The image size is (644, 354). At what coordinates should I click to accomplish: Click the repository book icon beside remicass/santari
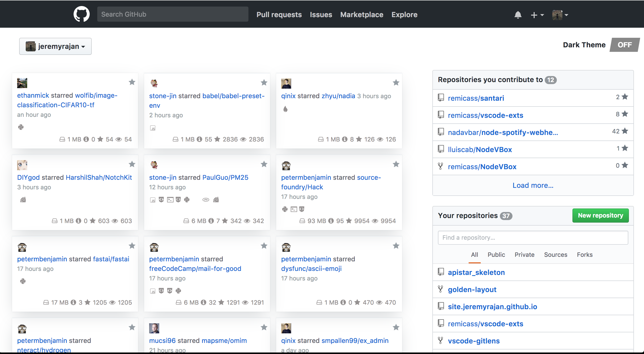(x=440, y=98)
